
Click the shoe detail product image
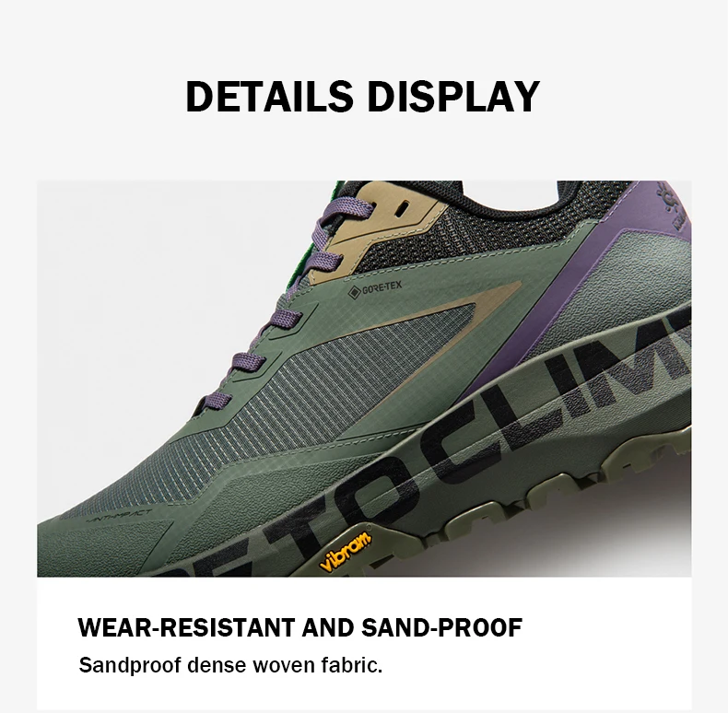(x=364, y=379)
